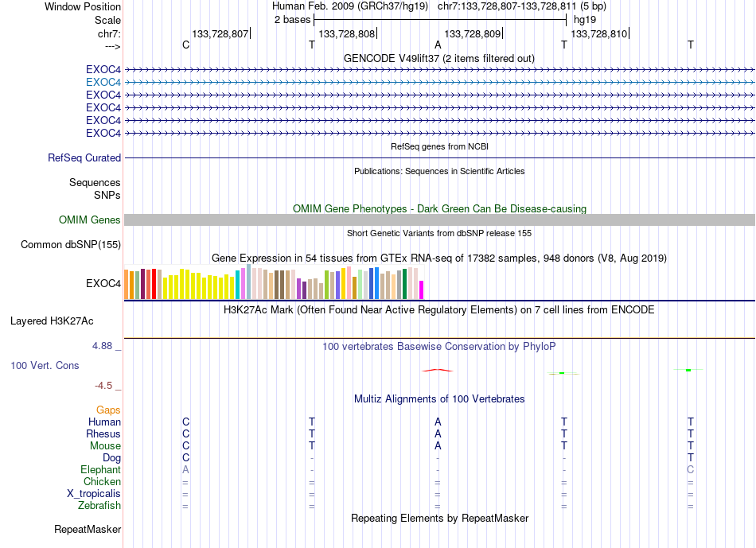Screen dimensions: 756x548
Task: Click the RefSeq genes from NCBI title
Action: 439,146
